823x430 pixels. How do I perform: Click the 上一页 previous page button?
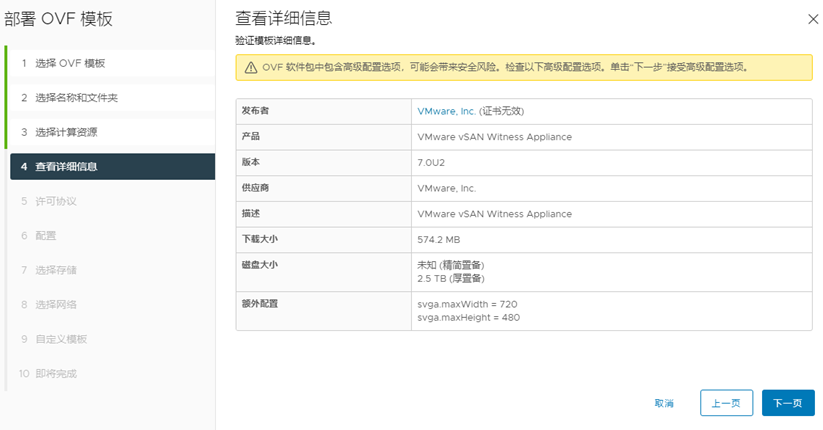726,403
